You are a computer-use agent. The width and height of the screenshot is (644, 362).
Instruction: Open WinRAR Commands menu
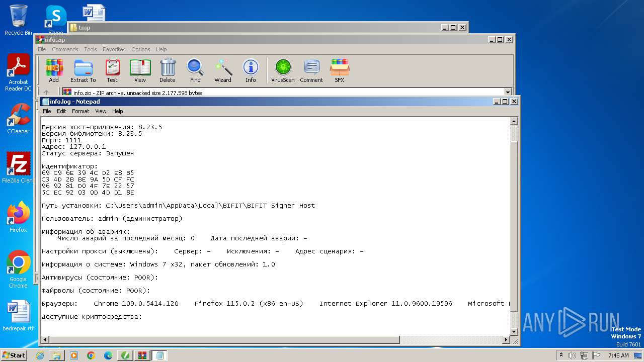point(65,49)
